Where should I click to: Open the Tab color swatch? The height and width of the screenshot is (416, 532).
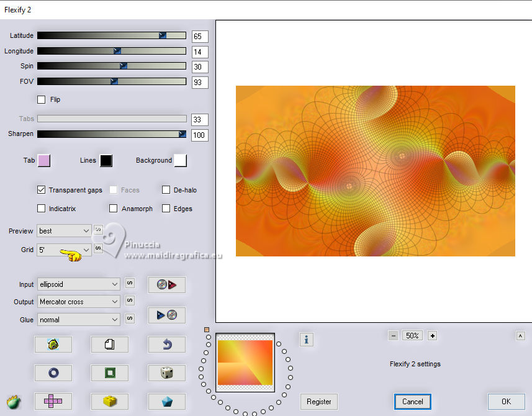[44, 160]
